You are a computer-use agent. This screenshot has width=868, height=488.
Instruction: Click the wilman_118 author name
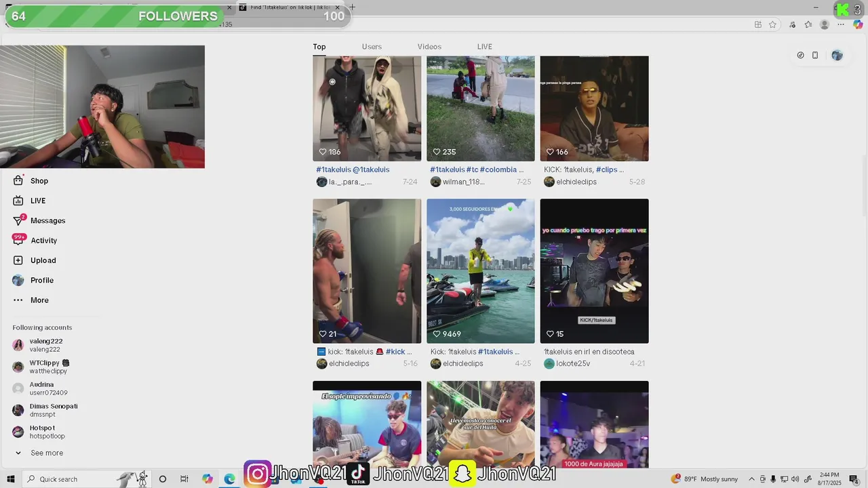(x=464, y=182)
